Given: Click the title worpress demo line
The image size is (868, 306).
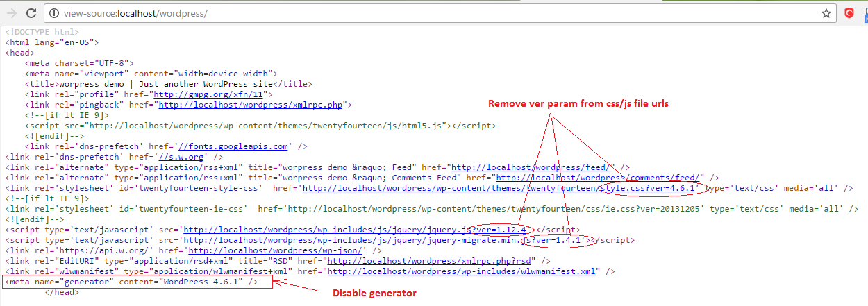Looking at the screenshot, I should pos(169,84).
